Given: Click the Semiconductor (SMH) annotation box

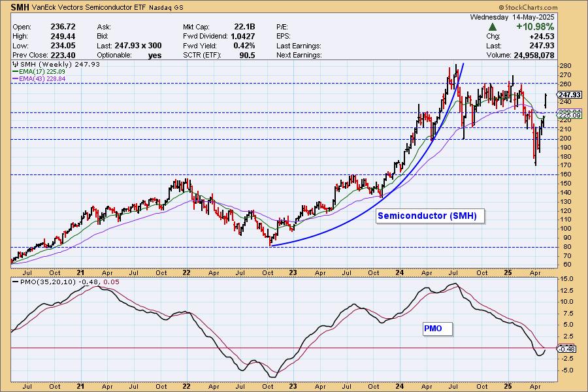Looking at the screenshot, I should [430, 216].
